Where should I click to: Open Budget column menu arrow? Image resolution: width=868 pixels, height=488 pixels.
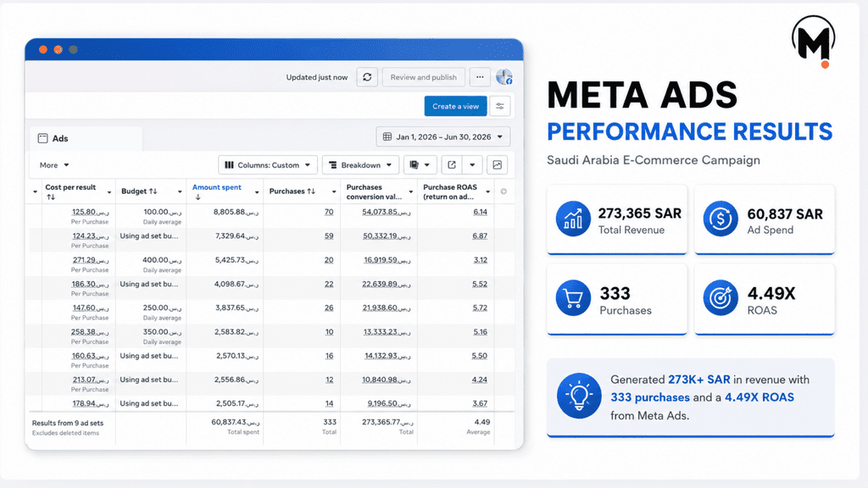coord(180,192)
